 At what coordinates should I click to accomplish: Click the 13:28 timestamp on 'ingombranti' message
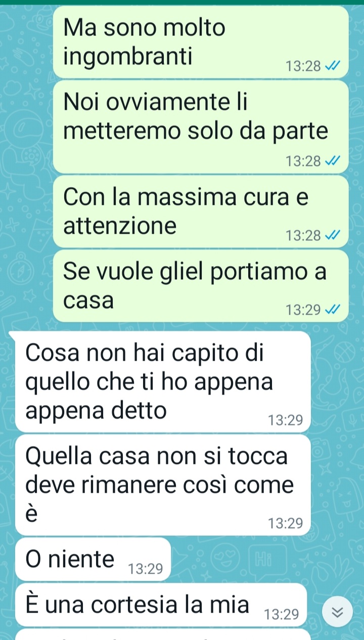(303, 66)
